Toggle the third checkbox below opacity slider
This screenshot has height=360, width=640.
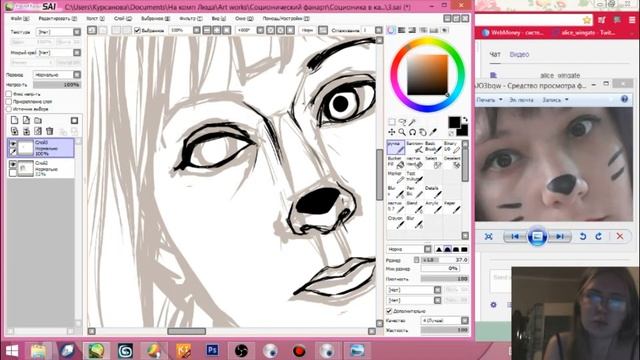pos(9,109)
